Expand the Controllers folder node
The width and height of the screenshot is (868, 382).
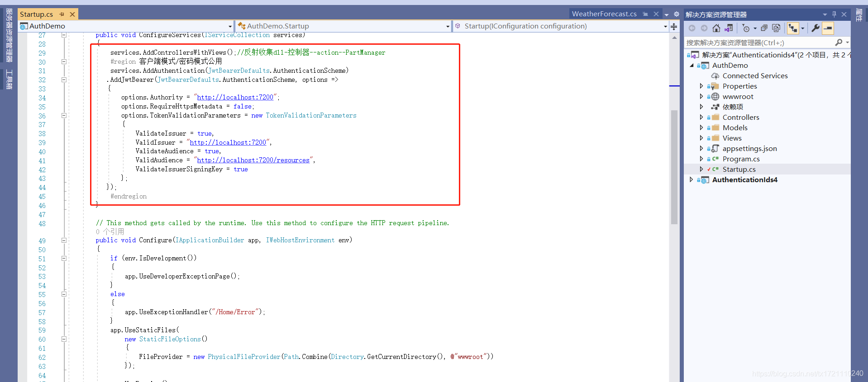[x=701, y=117]
